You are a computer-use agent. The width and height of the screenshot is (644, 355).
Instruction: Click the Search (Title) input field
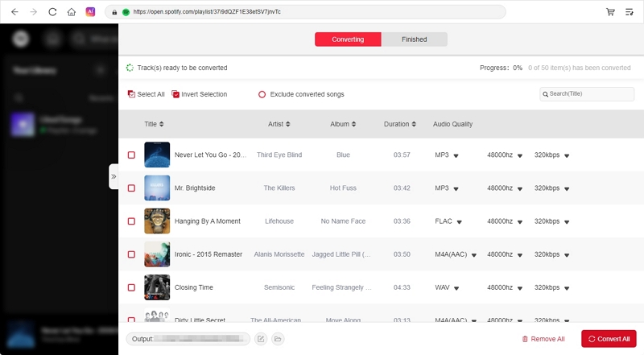click(585, 94)
